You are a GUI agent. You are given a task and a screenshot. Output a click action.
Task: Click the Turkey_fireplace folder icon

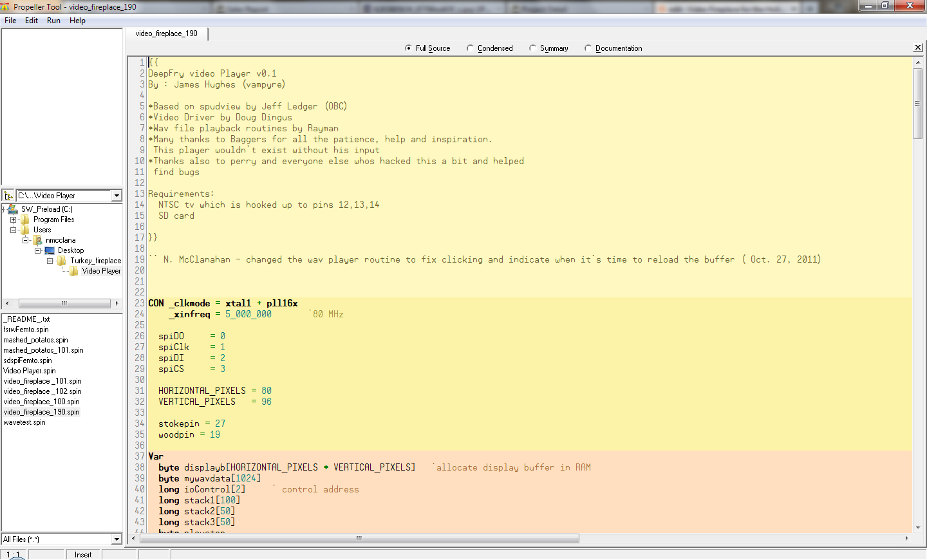[x=62, y=261]
